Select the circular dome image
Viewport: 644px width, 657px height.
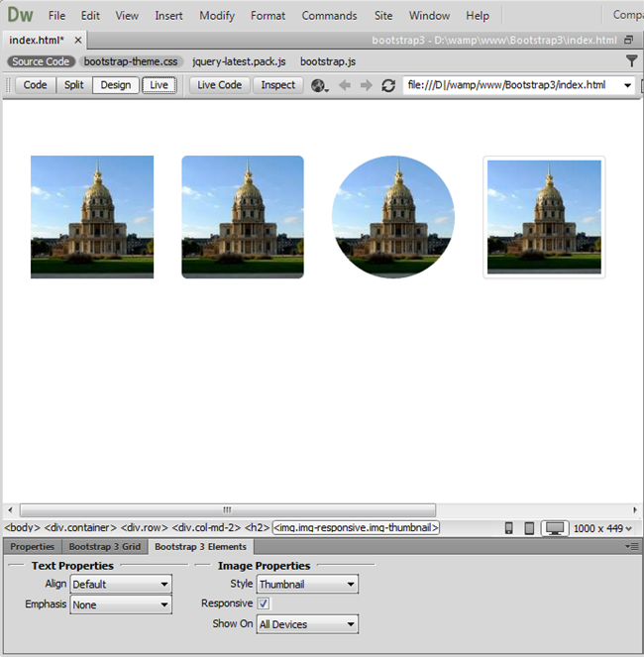point(393,217)
